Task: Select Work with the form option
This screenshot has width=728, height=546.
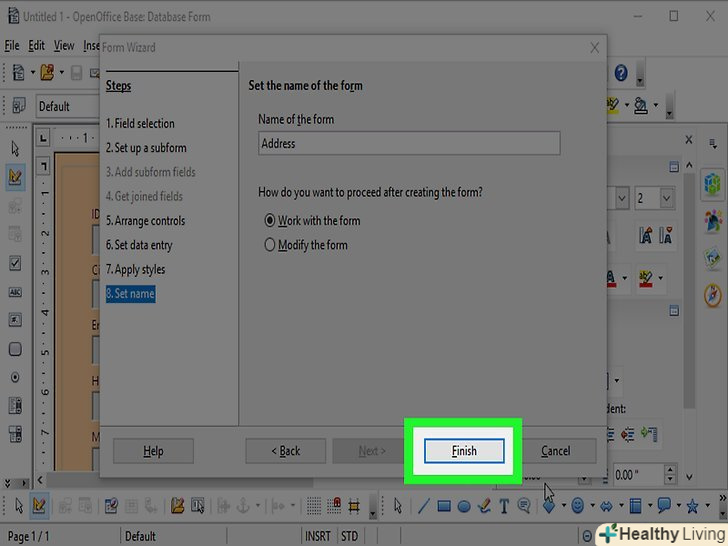Action: 312,221
